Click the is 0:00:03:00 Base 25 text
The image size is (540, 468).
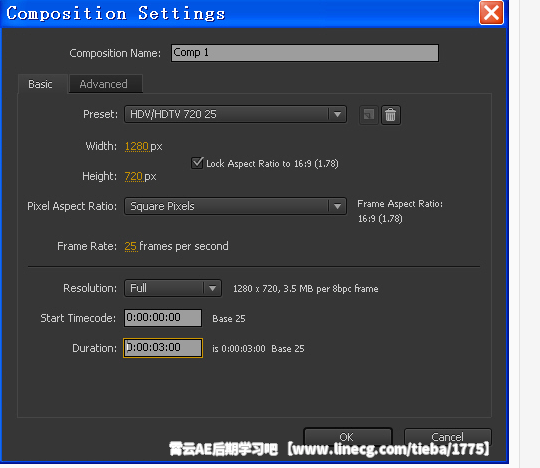coord(258,349)
